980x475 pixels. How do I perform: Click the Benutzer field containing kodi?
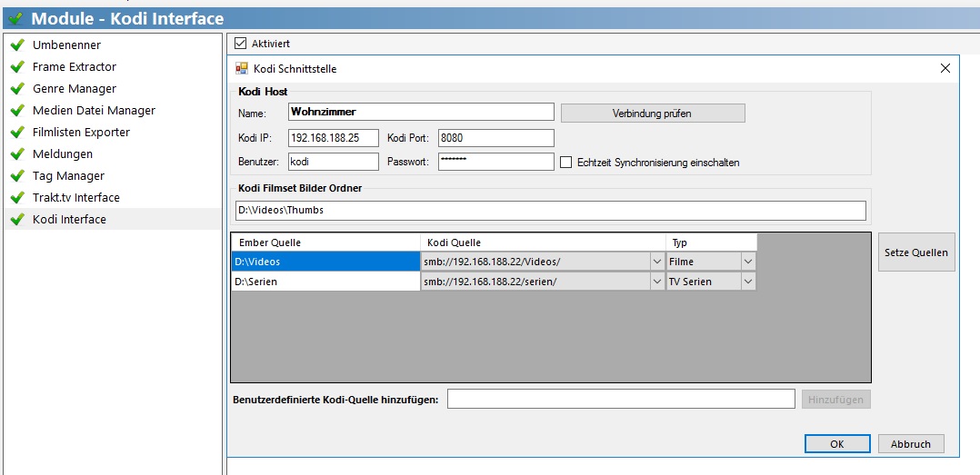click(x=334, y=162)
